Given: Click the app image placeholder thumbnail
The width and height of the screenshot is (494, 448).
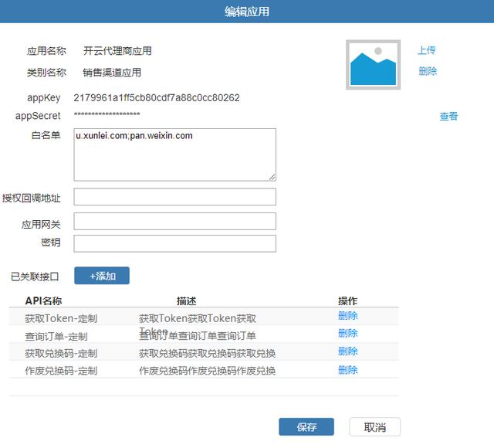Looking at the screenshot, I should click(373, 65).
